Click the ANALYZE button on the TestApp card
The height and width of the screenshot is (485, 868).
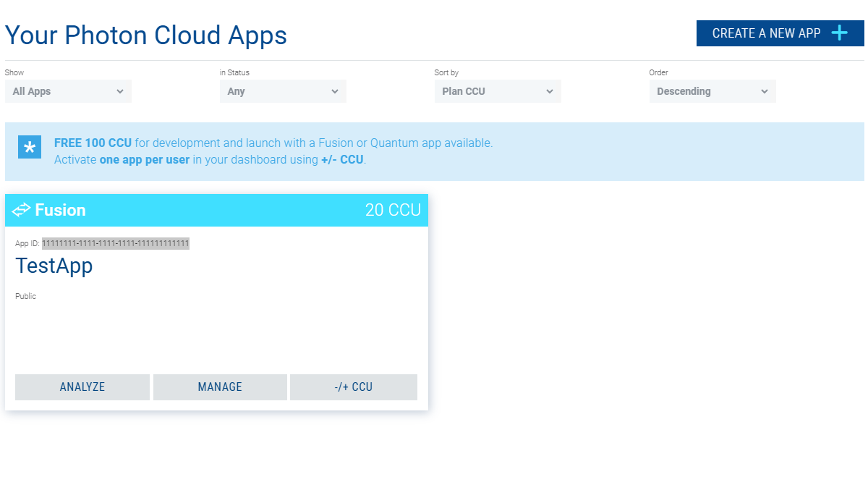(x=82, y=387)
